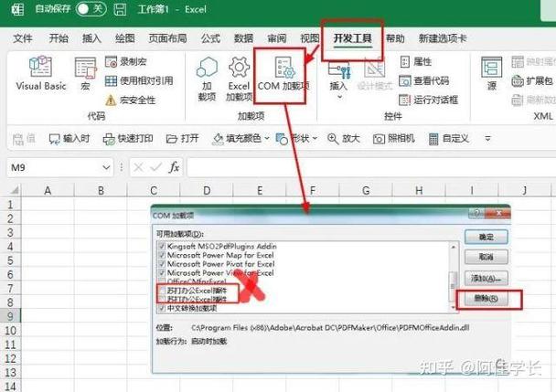This screenshot has width=556, height=392.
Task: Click the 形状 shapes icon
Action: tap(282, 139)
